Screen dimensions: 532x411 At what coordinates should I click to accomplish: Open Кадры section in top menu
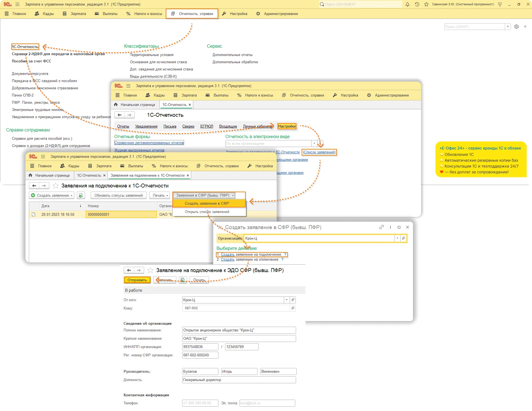pyautogui.click(x=44, y=14)
